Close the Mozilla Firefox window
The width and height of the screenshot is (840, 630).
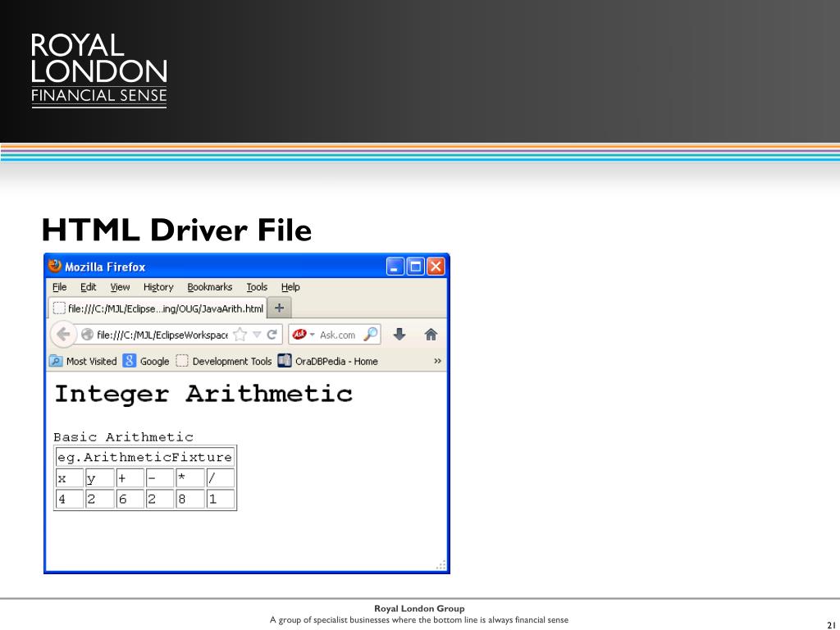pos(436,267)
